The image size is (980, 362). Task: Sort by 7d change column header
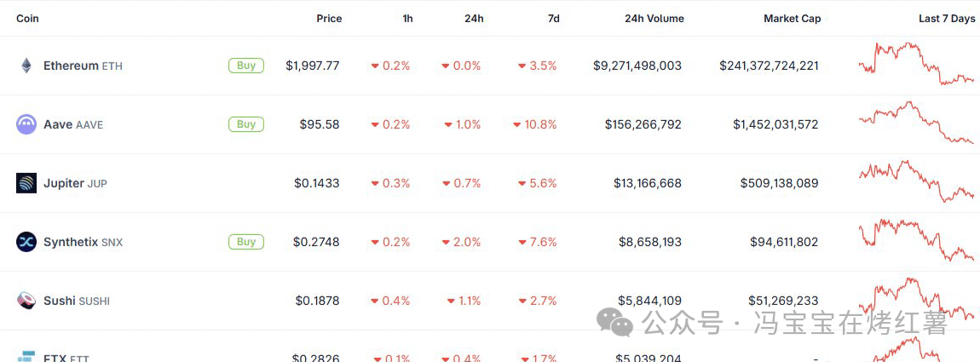[x=553, y=18]
